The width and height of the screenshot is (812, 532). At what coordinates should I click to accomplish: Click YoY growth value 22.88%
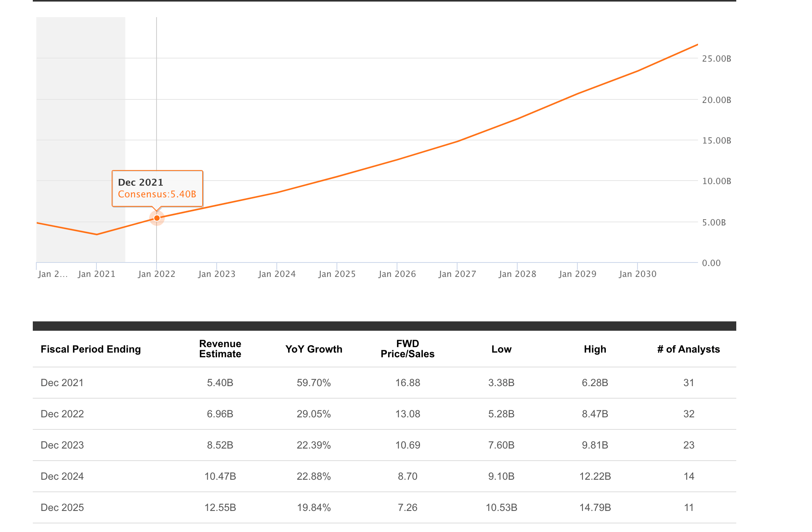(314, 476)
